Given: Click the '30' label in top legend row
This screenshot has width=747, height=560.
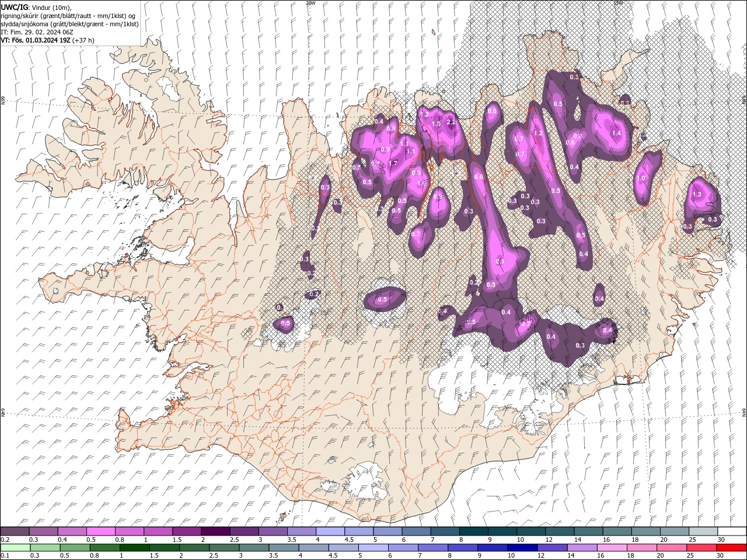Looking at the screenshot, I should point(721,540).
